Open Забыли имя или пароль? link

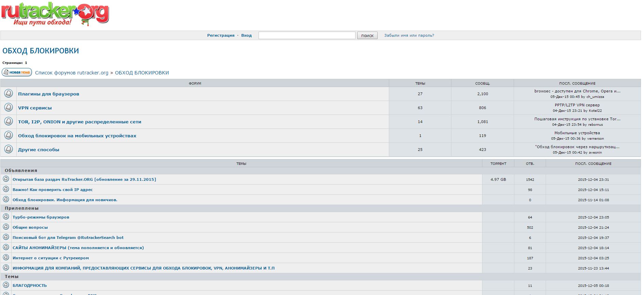click(x=409, y=35)
